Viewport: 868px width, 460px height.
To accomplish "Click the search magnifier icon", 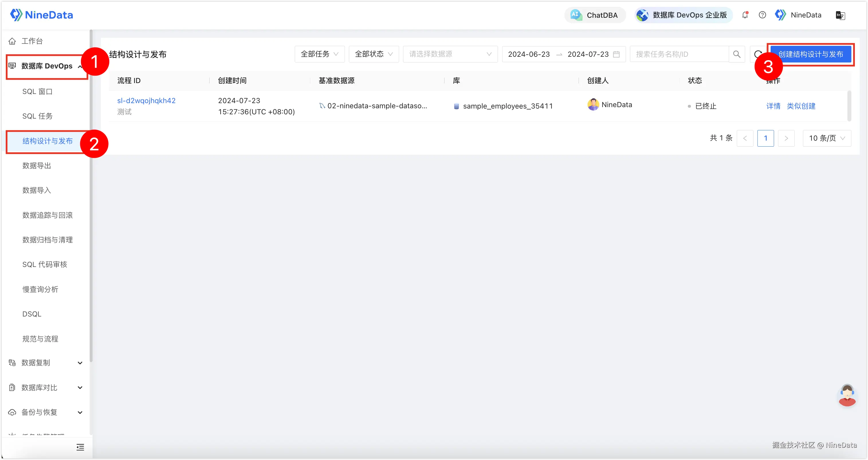I will [x=737, y=54].
